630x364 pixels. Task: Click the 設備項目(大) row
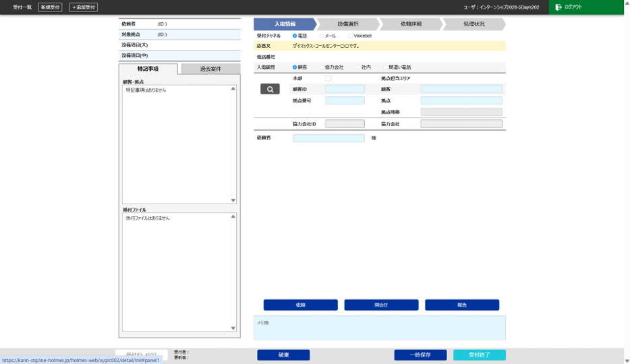point(179,45)
